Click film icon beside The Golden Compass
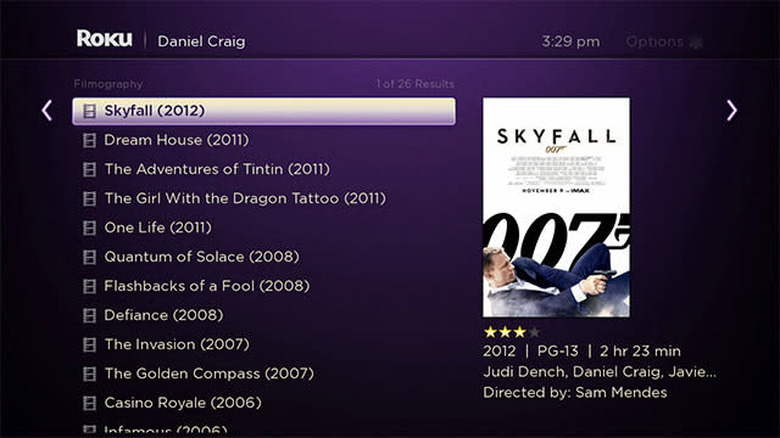 (89, 374)
